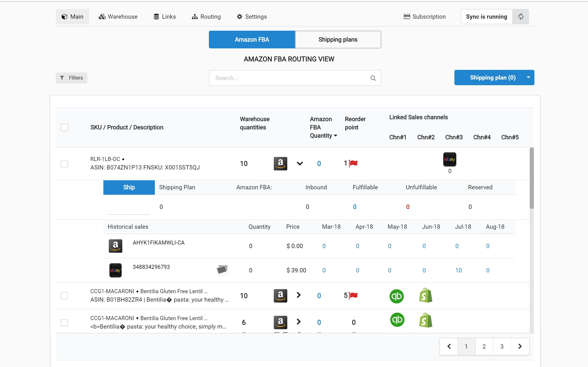
Task: Open the Settings menu
Action: (x=239, y=17)
